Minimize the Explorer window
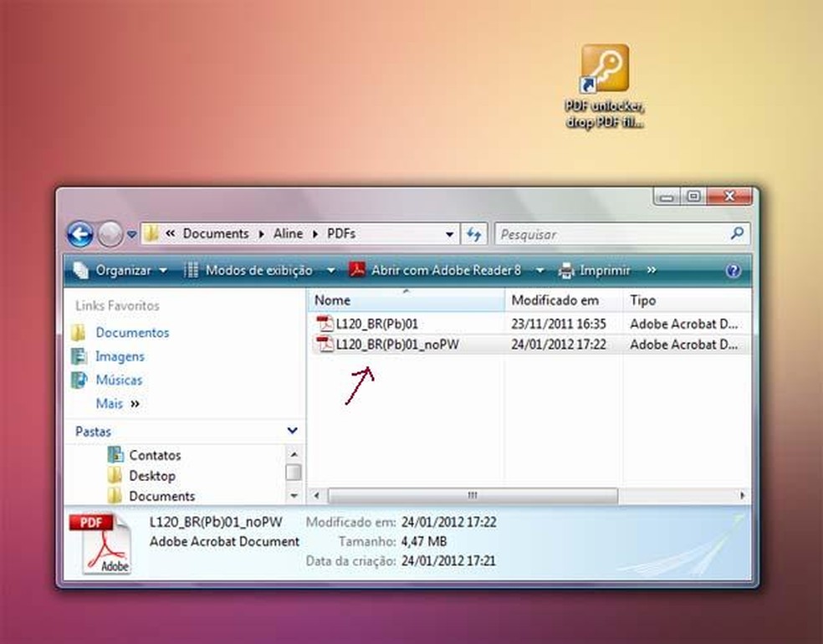This screenshot has width=823, height=644. 667,197
